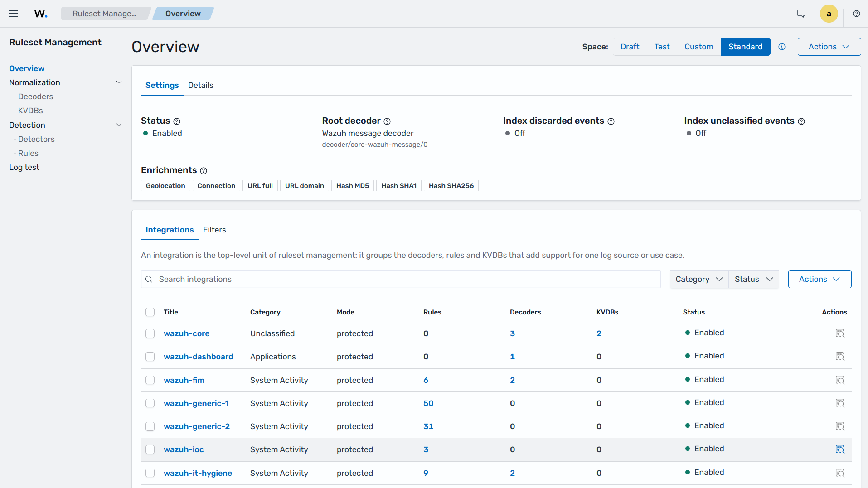Viewport: 868px width, 488px height.
Task: Inspect wazuh-dashboard row action icon
Action: pos(840,357)
